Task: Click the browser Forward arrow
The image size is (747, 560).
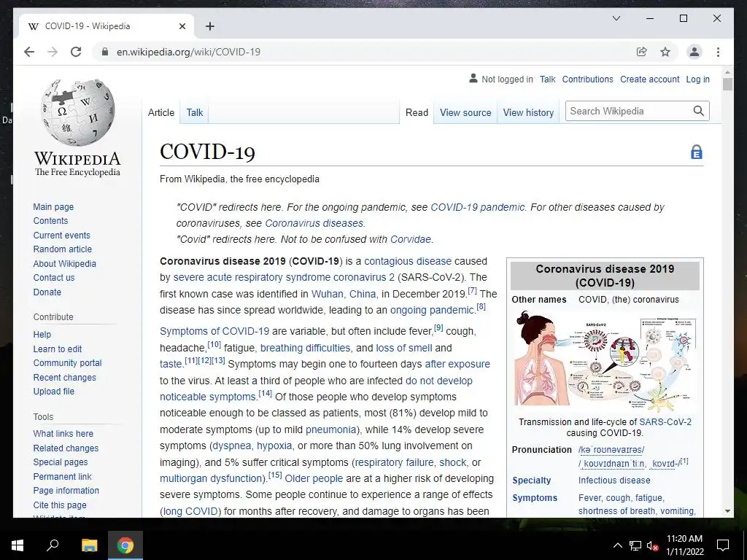Action: click(x=53, y=52)
